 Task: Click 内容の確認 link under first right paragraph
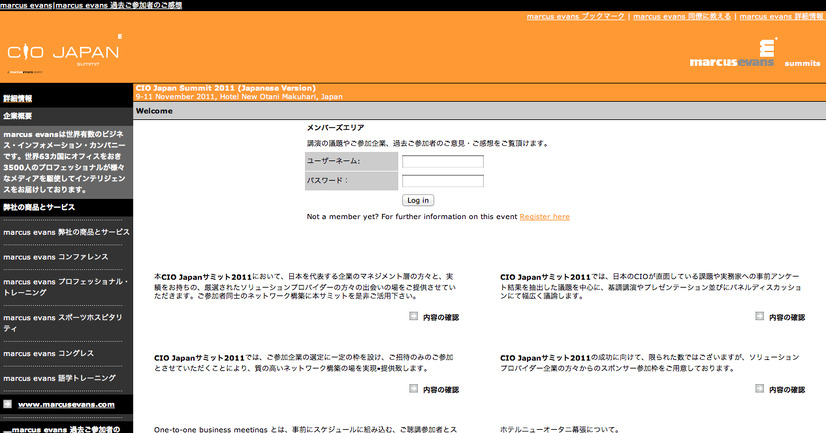787,317
